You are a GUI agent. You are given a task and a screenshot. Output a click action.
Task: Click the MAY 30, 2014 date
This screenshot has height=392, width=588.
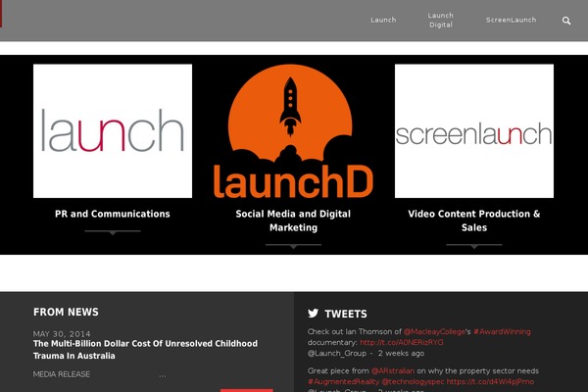[62, 333]
